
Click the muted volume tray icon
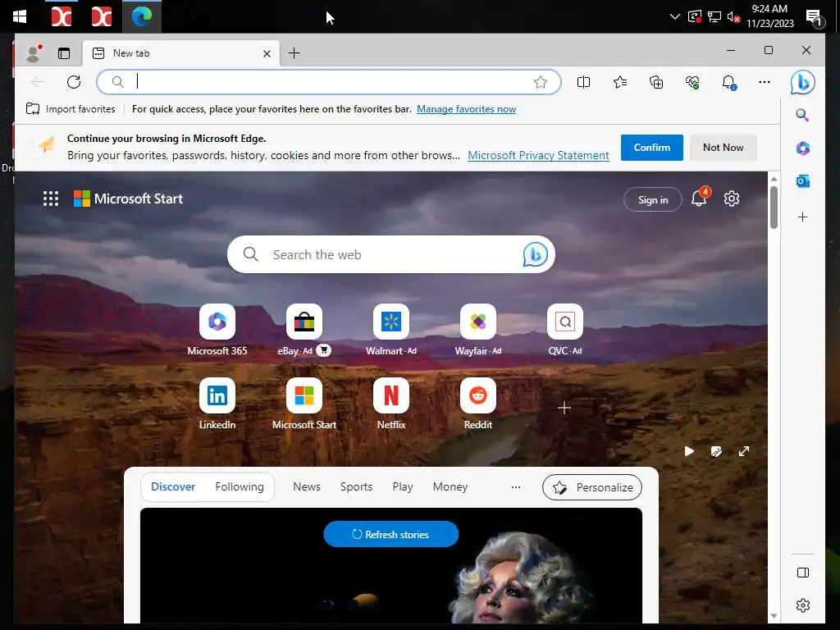coord(734,16)
